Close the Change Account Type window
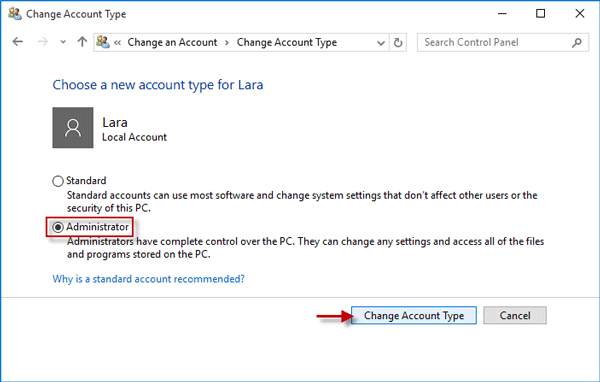600x382 pixels. (580, 14)
